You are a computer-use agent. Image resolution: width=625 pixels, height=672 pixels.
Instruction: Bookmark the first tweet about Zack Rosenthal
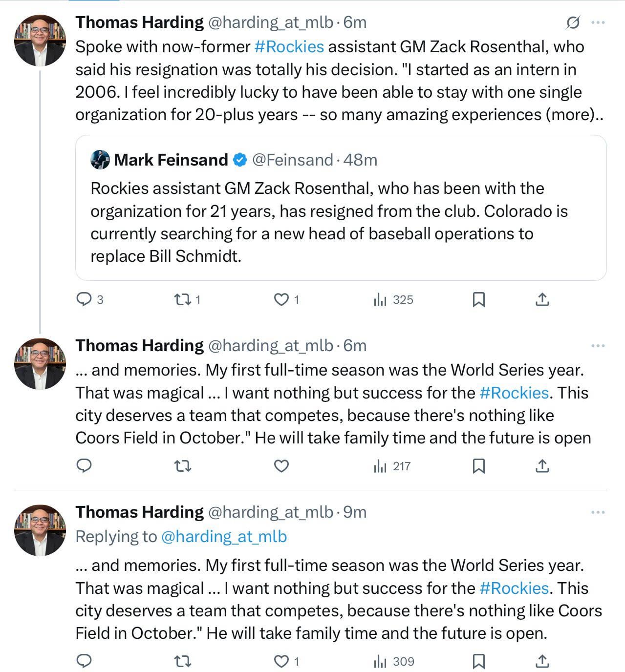(x=478, y=299)
